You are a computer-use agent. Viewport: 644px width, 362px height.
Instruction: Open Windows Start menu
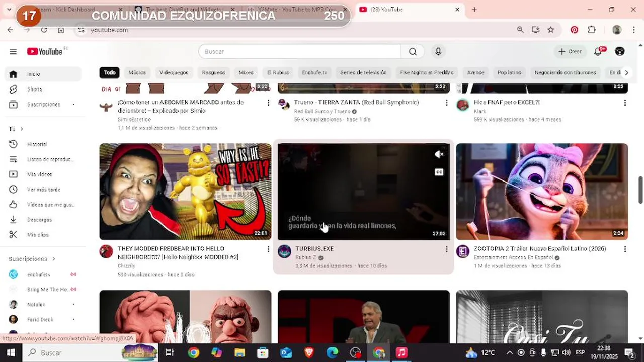point(11,352)
